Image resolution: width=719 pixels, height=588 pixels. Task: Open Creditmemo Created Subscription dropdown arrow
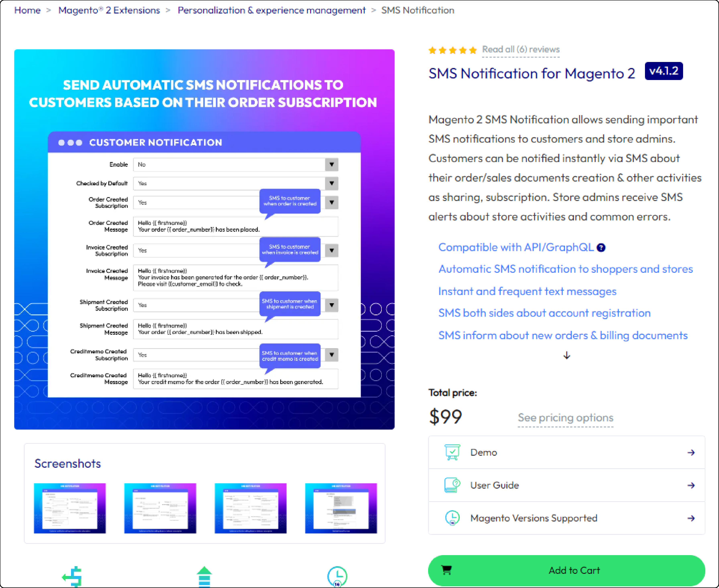pos(332,355)
